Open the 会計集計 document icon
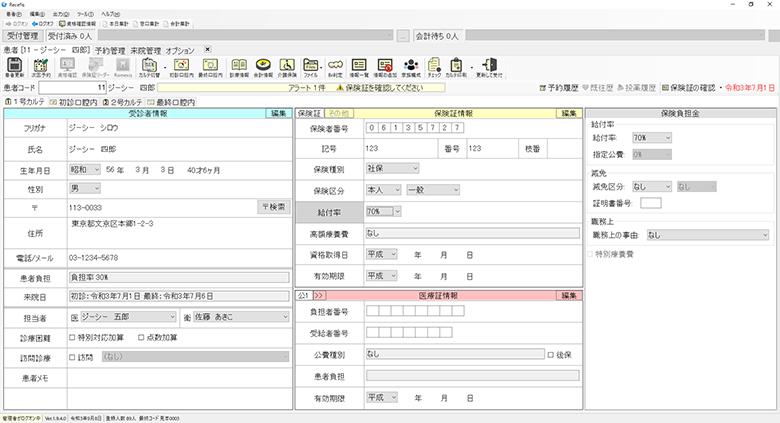Screen dimensions: 780x423 [x=176, y=24]
